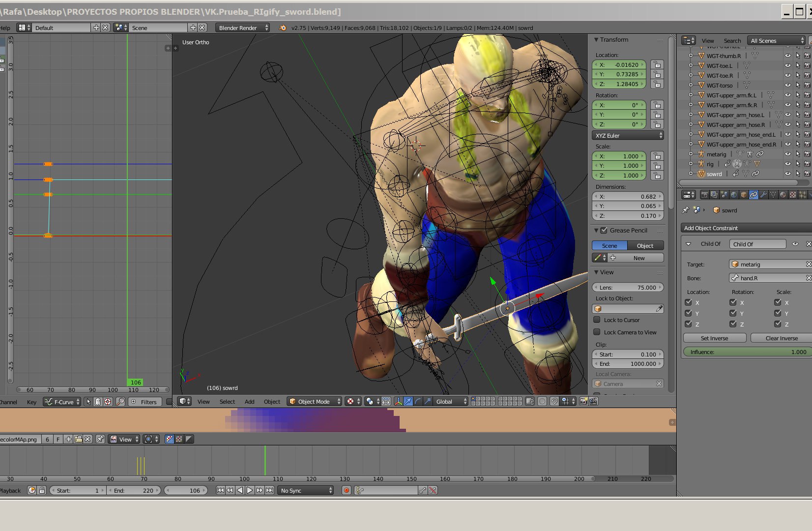Viewport: 812px width, 531px height.
Task: Uncheck the Grease Pencil panel checkbox
Action: point(604,231)
